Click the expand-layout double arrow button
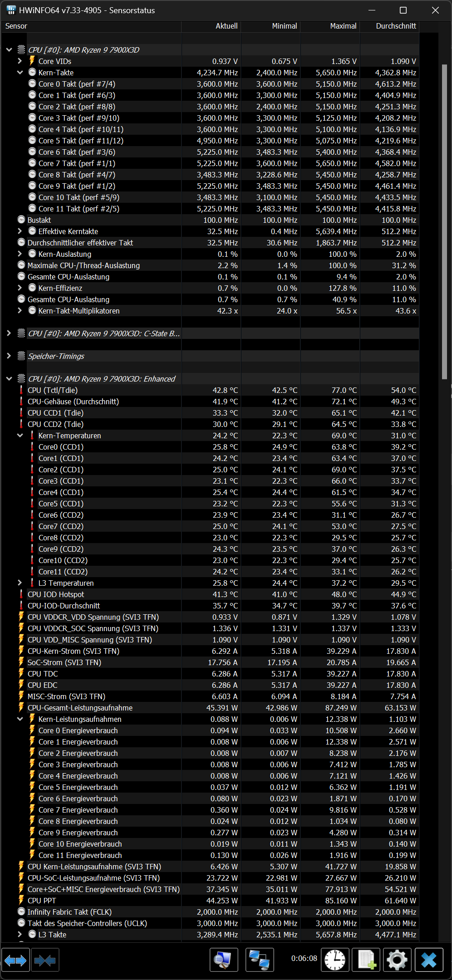Viewport: 452px width, 980px height. (15, 960)
